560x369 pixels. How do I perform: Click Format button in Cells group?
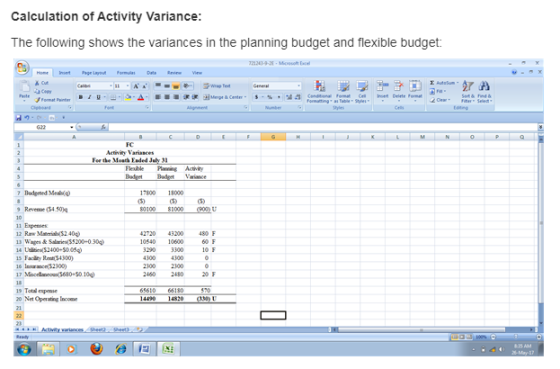coord(415,92)
